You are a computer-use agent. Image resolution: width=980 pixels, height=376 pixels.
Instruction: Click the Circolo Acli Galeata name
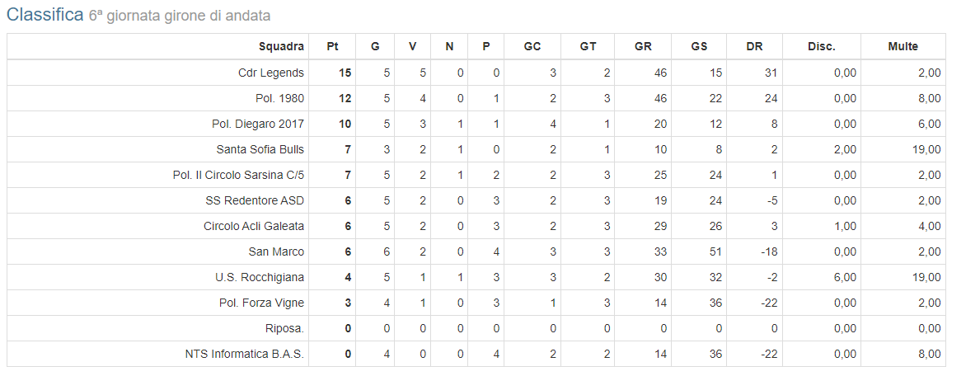click(x=254, y=227)
